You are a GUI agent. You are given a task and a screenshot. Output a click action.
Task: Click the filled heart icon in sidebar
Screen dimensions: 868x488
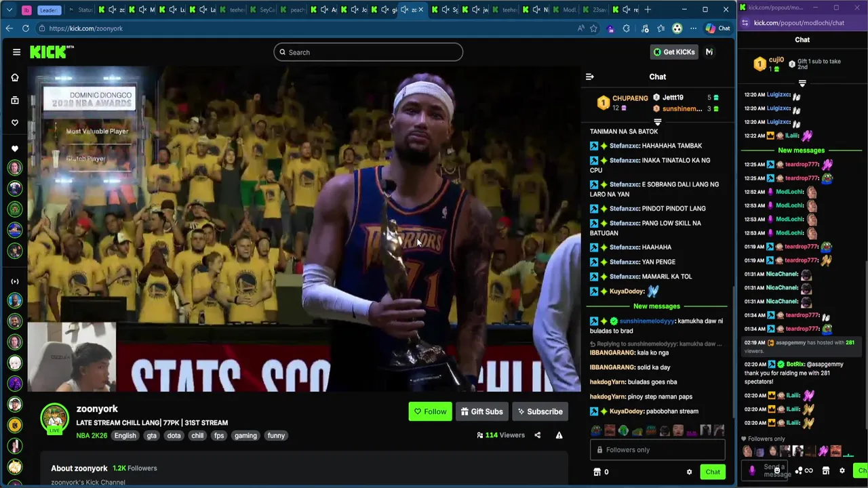pyautogui.click(x=15, y=149)
